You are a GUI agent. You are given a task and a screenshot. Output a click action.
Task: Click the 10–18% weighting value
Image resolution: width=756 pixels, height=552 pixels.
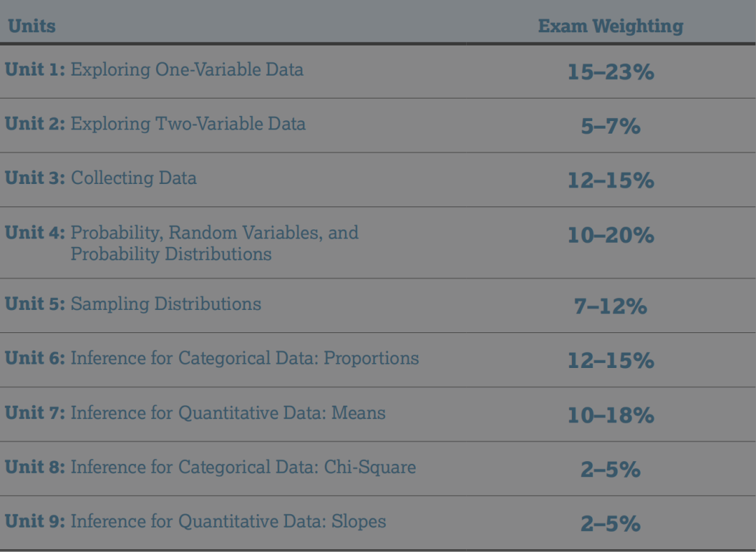[x=610, y=416]
